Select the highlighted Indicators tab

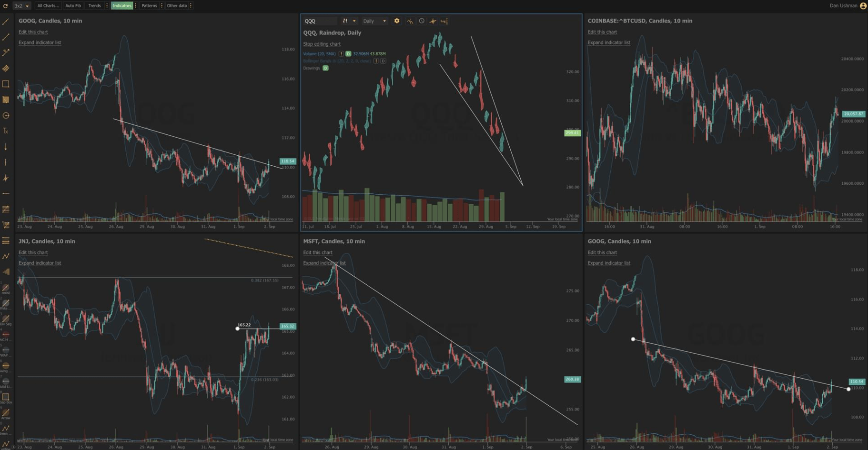(122, 6)
